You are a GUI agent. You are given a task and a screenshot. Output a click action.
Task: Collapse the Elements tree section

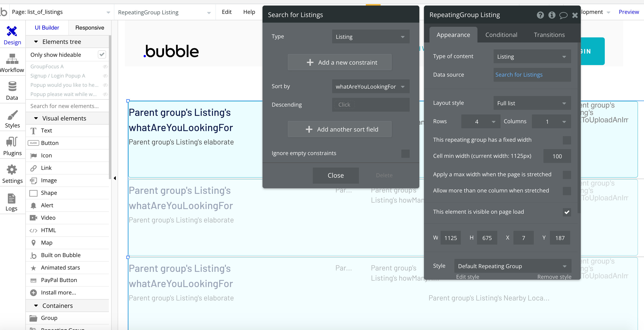36,42
